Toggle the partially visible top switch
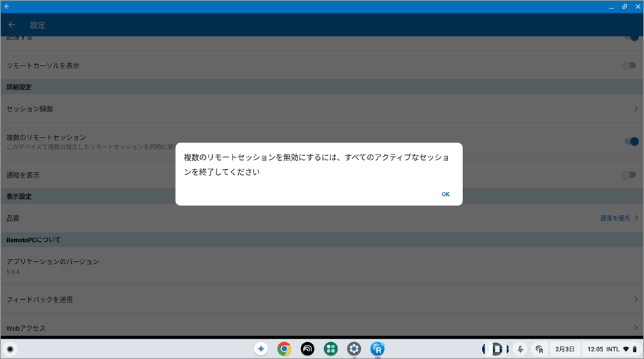 point(632,38)
